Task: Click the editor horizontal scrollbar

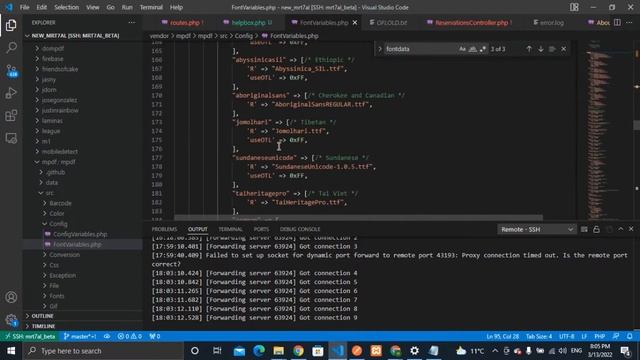Action: click(x=358, y=218)
